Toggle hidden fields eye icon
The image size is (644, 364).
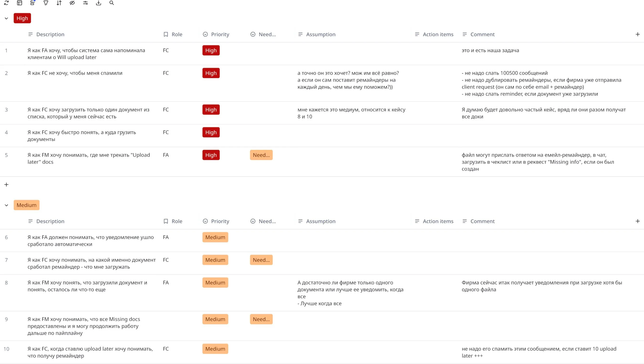pos(72,3)
